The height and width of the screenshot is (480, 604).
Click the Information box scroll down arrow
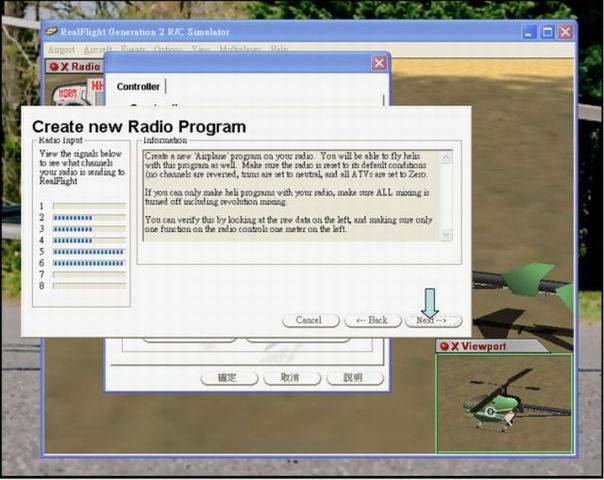446,234
